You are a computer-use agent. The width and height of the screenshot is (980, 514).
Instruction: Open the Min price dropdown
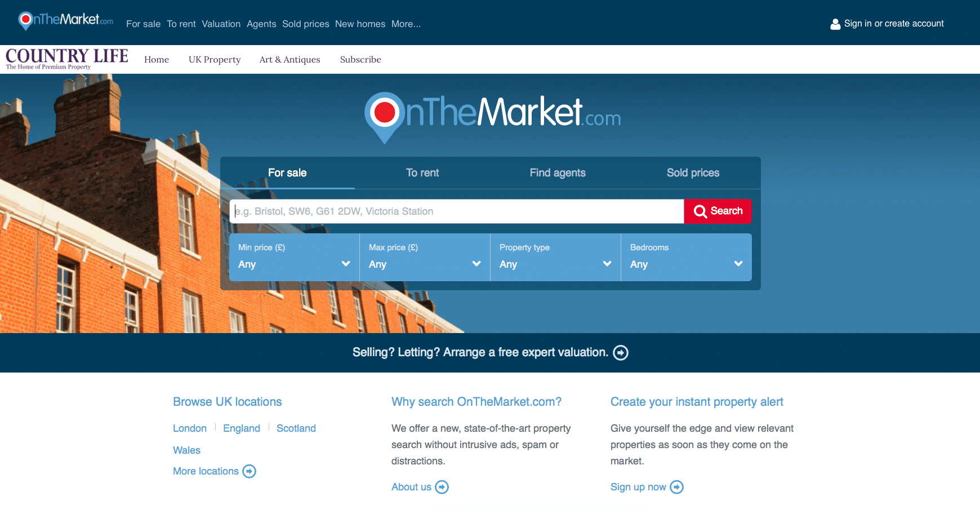(294, 258)
